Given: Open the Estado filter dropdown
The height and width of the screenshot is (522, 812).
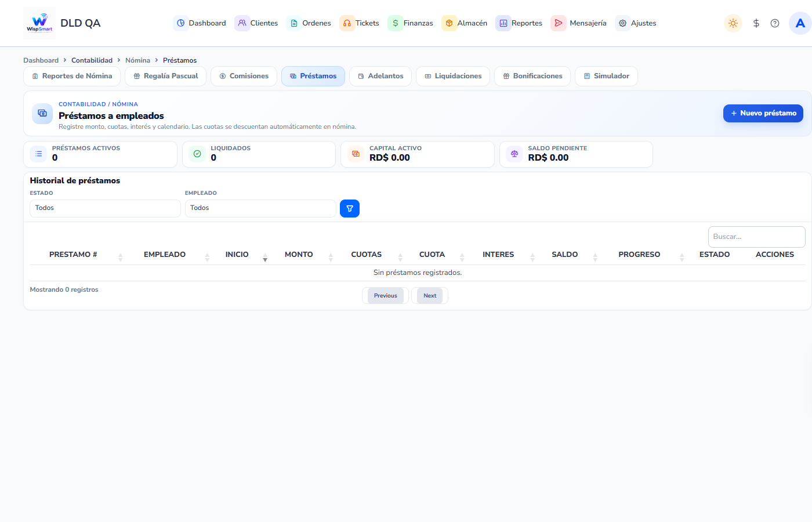Looking at the screenshot, I should (x=105, y=208).
